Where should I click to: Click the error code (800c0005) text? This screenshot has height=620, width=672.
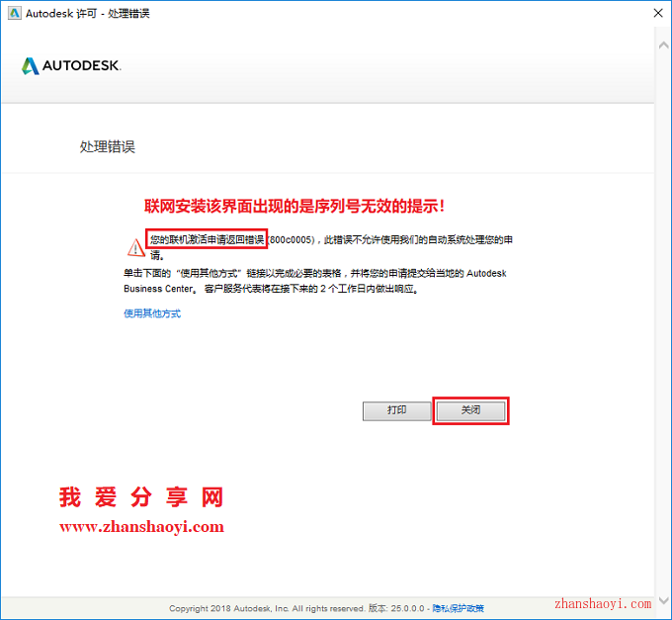pyautogui.click(x=292, y=239)
